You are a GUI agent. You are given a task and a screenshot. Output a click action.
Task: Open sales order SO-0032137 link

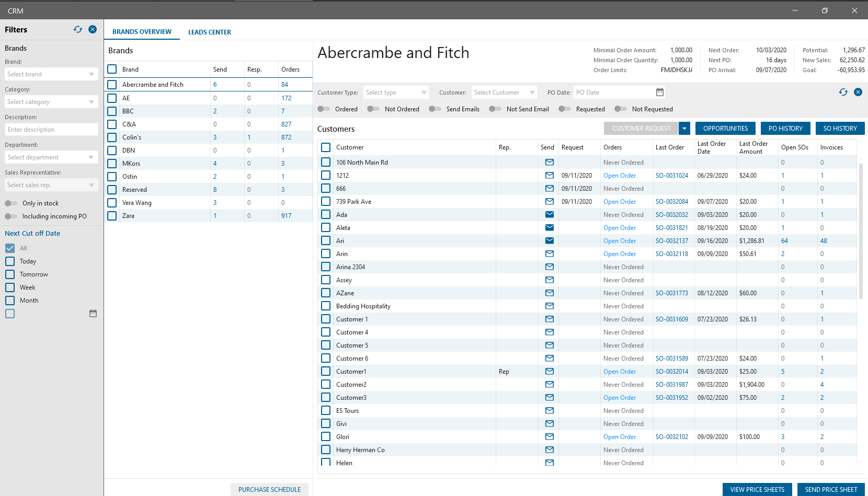pyautogui.click(x=672, y=241)
